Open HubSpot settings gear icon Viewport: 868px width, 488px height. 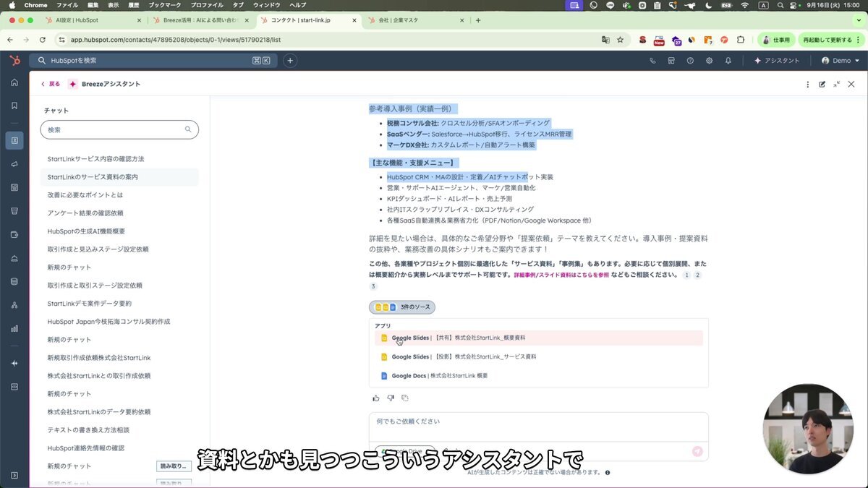click(709, 61)
